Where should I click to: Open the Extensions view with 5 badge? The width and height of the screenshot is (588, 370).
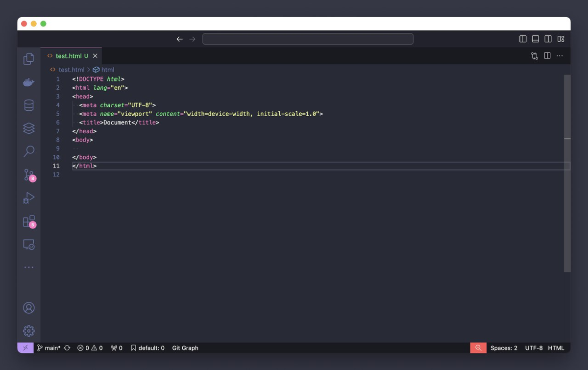[29, 222]
